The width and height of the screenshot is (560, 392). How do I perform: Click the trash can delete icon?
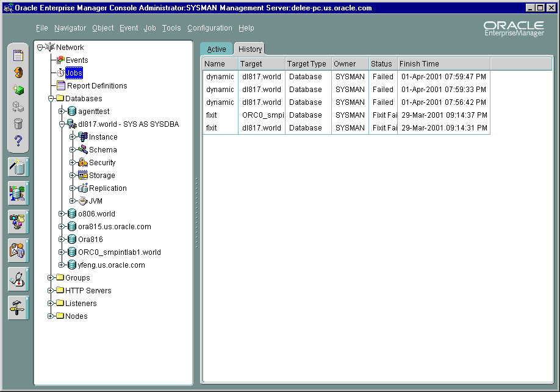pyautogui.click(x=18, y=124)
